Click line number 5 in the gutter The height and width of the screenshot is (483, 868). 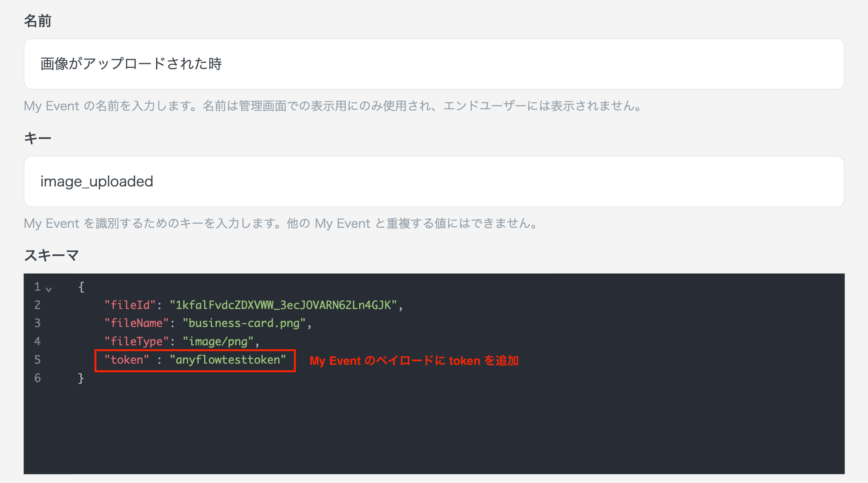[38, 360]
